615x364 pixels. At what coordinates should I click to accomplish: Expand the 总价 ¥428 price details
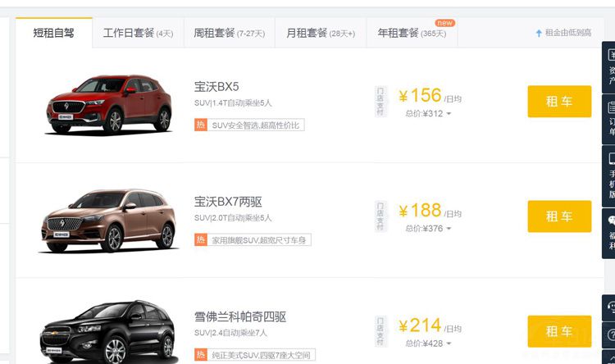[x=449, y=344]
